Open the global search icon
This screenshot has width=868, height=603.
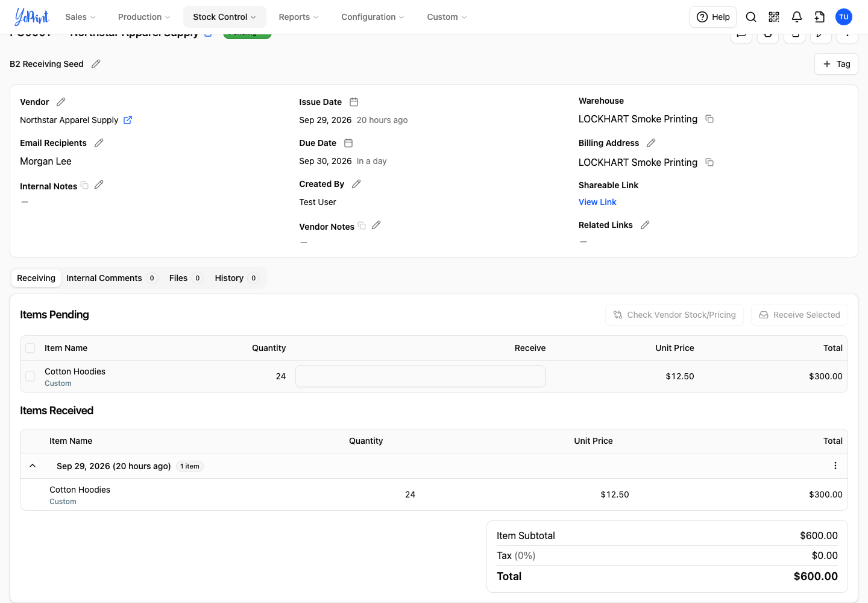point(751,17)
